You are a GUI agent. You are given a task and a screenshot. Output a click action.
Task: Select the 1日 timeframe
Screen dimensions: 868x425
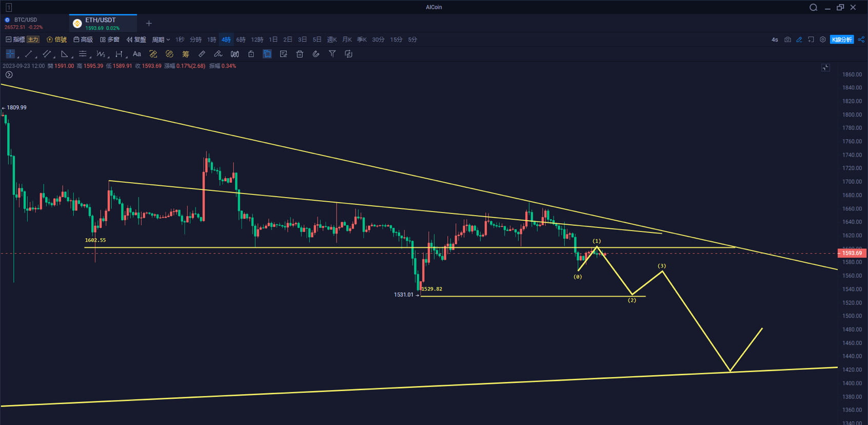pyautogui.click(x=273, y=40)
